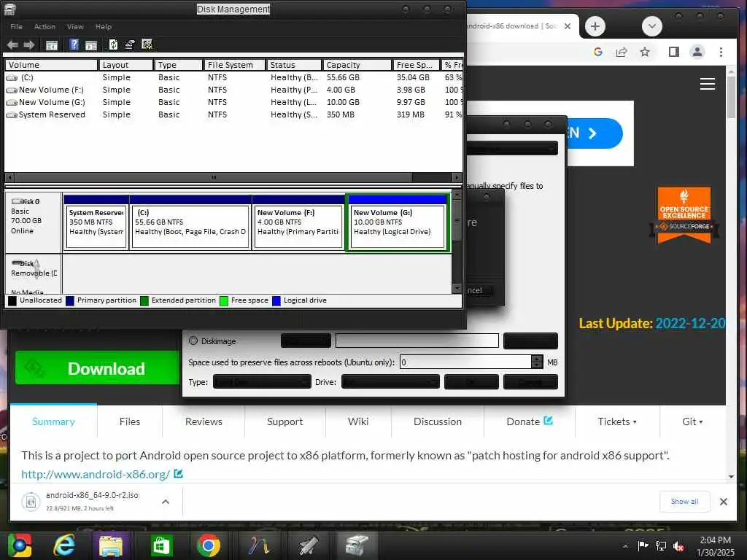Open the Files tab
The width and height of the screenshot is (747, 560).
tap(130, 421)
